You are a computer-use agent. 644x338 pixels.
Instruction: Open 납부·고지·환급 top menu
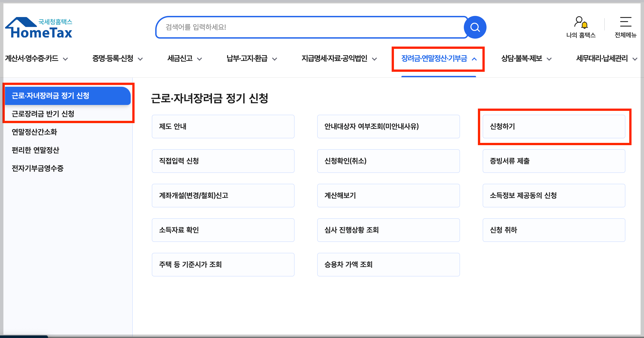247,59
